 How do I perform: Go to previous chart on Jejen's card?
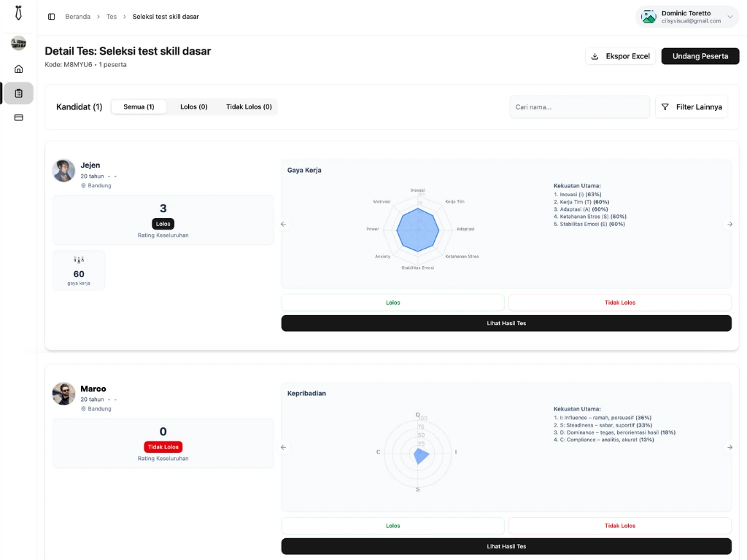284,224
